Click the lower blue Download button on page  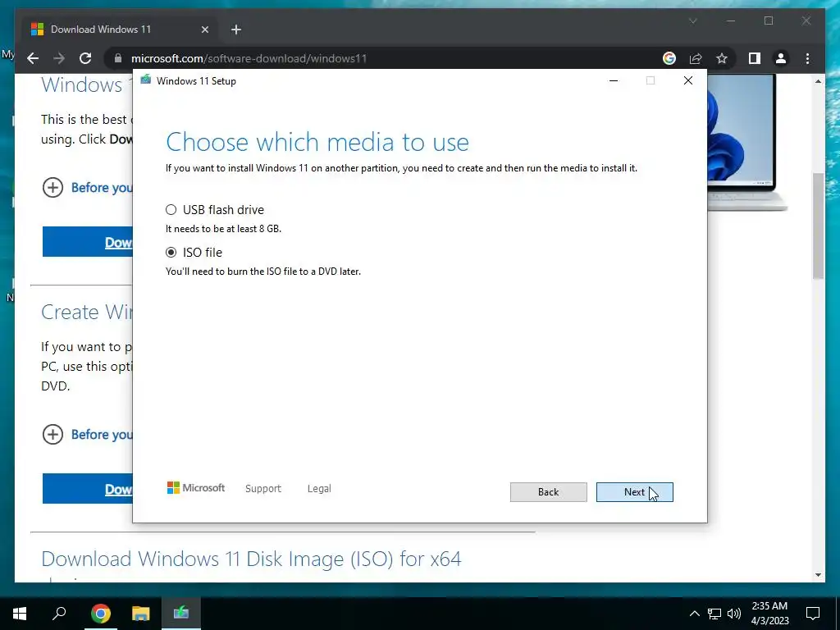pos(87,489)
